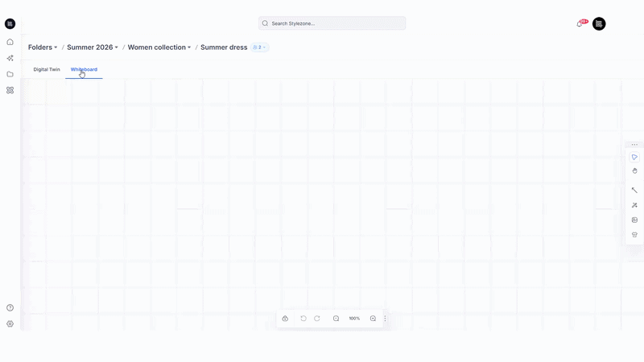Image resolution: width=644 pixels, height=362 pixels.
Task: Open the AI sparkle icon in sidebar
Action: [x=10, y=58]
